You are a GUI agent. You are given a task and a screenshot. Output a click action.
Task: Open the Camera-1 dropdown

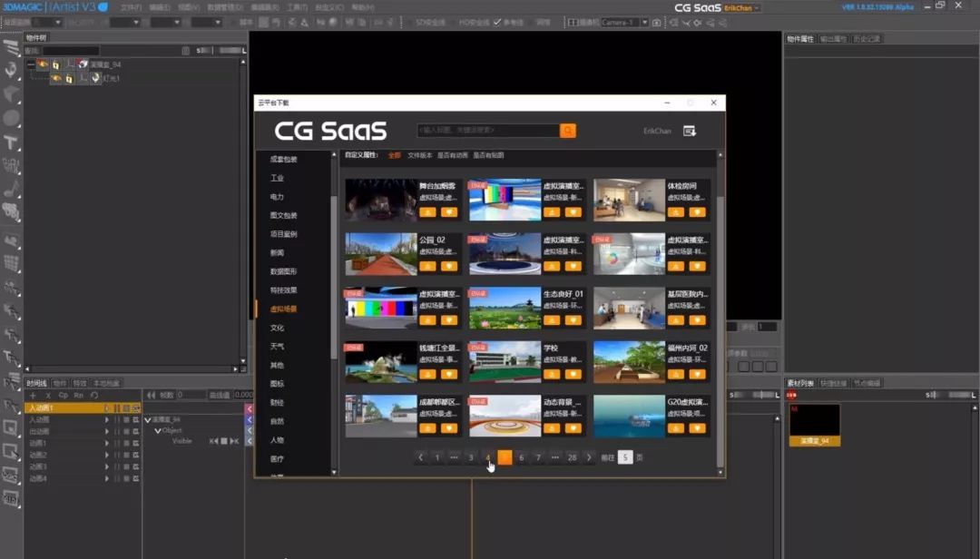coord(645,23)
